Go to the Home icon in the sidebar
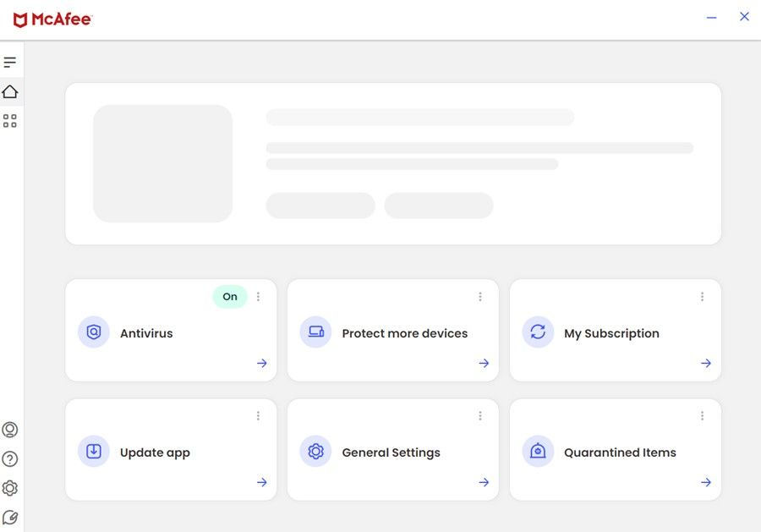The image size is (761, 532). (10, 91)
